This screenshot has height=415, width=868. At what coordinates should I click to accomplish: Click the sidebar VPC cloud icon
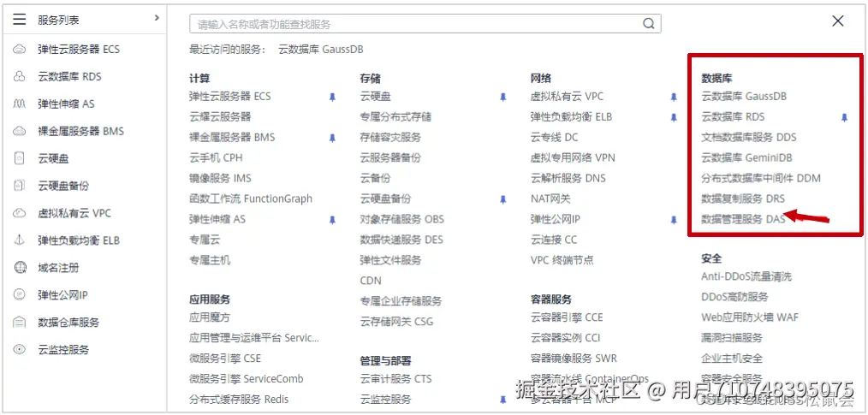(20, 213)
